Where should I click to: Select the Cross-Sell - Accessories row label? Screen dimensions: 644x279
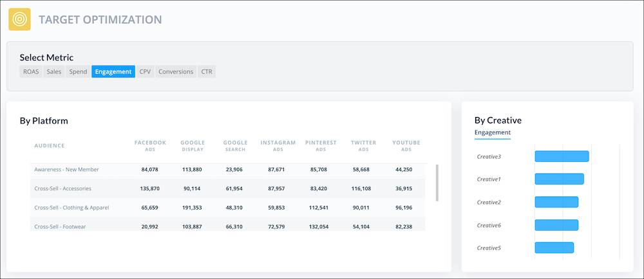point(63,188)
